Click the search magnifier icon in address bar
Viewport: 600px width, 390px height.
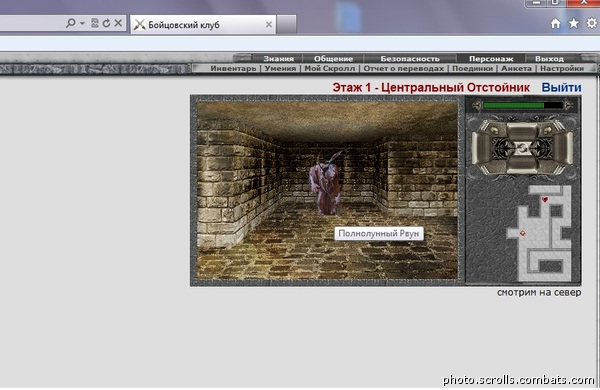(x=70, y=23)
